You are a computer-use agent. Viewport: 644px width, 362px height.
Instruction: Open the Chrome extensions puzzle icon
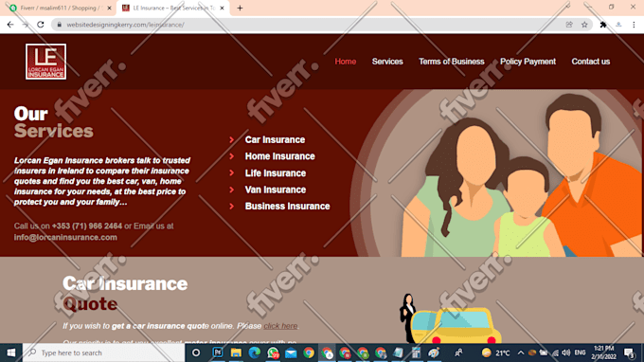click(x=603, y=25)
